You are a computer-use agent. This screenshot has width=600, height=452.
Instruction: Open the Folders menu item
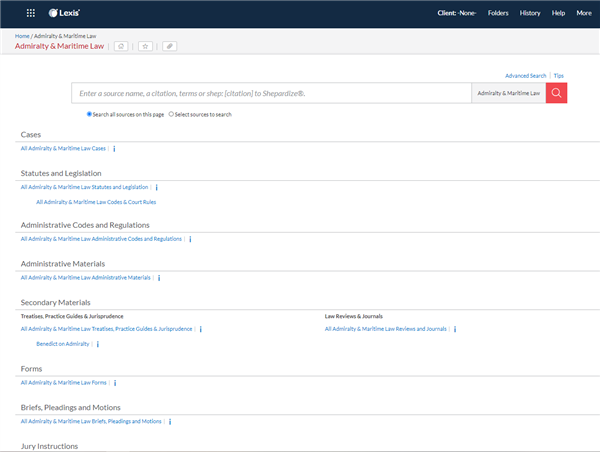[498, 13]
